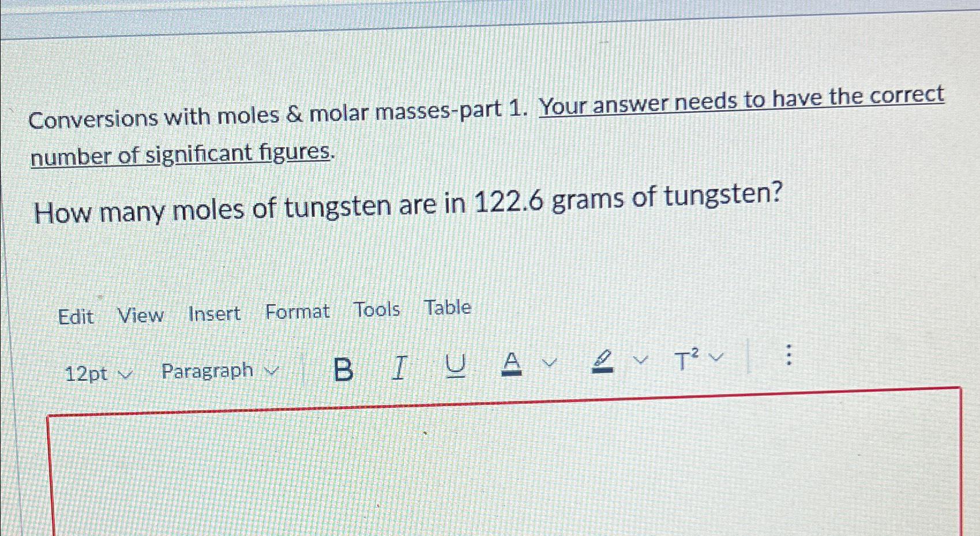Open the Tools menu
This screenshot has height=536, width=980.
(378, 309)
